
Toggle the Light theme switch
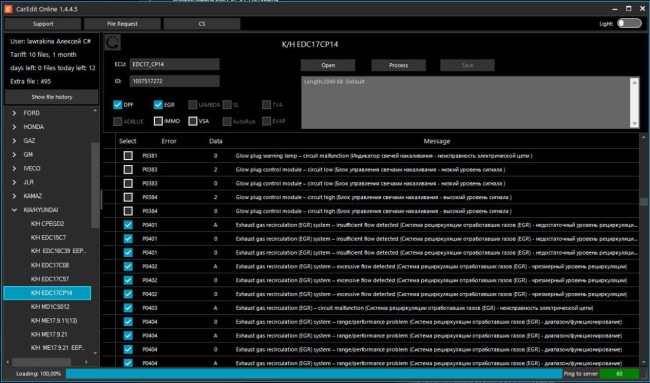pos(629,24)
